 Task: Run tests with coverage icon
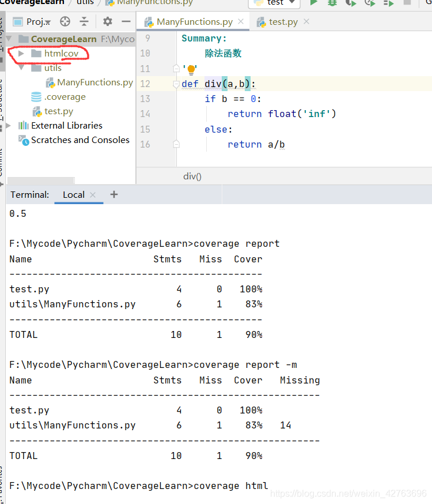351,4
